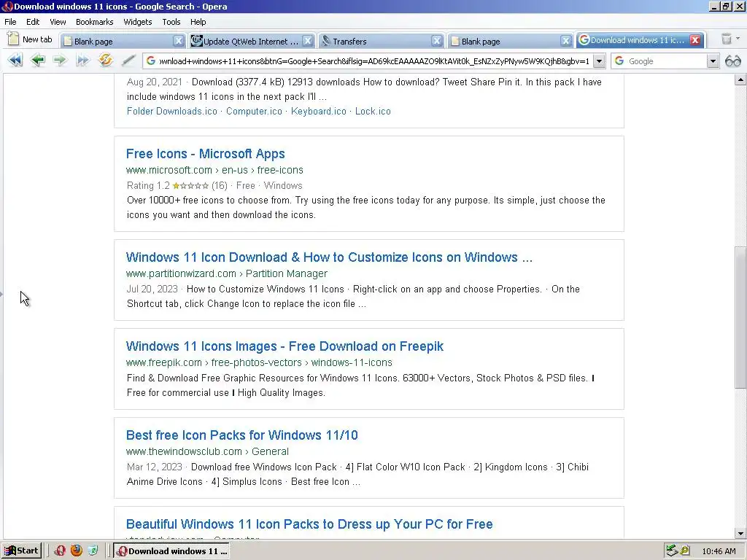
Task: Open the File menu
Action: (x=10, y=22)
